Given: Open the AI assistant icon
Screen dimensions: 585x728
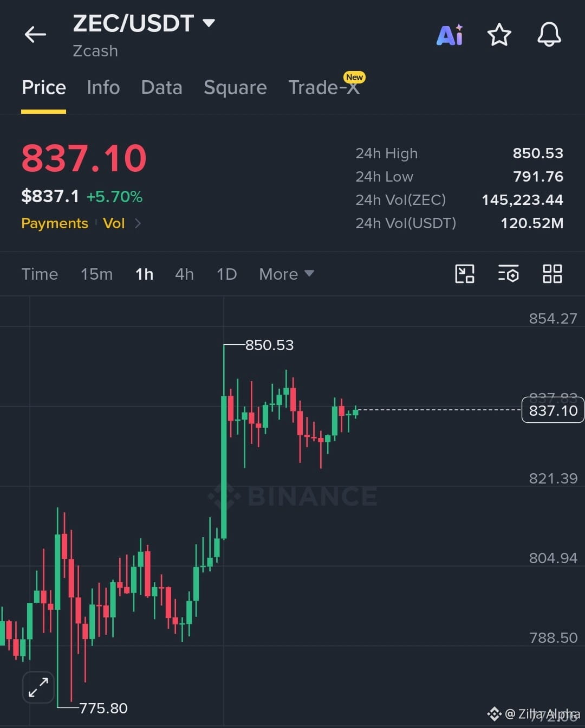Looking at the screenshot, I should pyautogui.click(x=450, y=35).
